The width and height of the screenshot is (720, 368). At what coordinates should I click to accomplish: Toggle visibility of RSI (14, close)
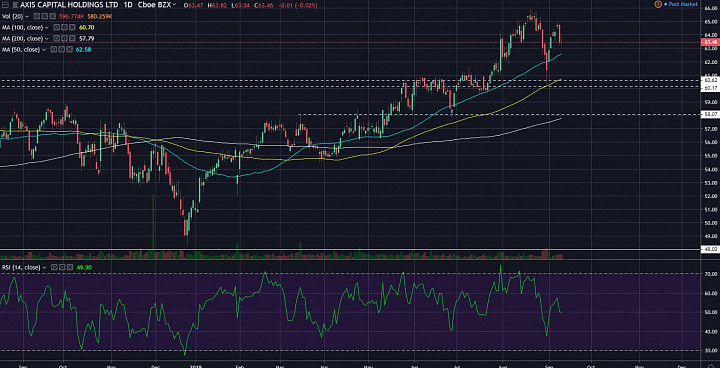pyautogui.click(x=54, y=267)
